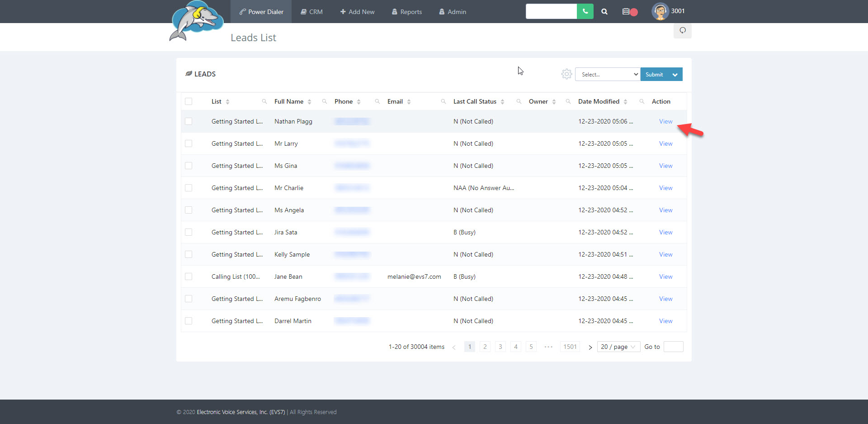Open the column settings gear icon

566,74
